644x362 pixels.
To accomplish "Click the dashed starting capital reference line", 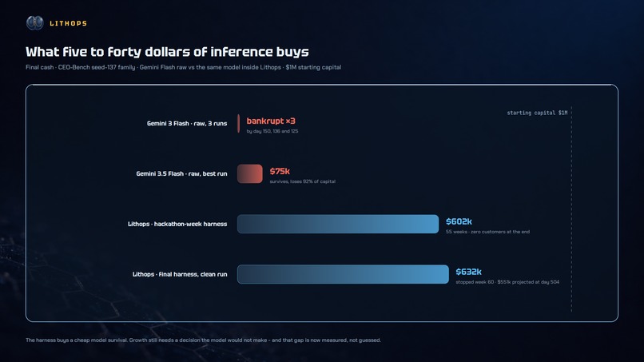I will point(571,209).
